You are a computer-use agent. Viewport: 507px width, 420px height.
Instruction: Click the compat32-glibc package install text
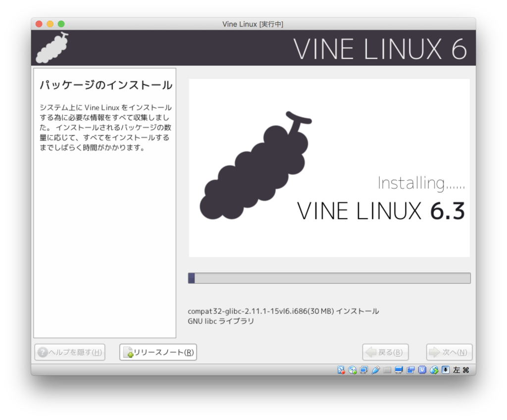coord(283,311)
